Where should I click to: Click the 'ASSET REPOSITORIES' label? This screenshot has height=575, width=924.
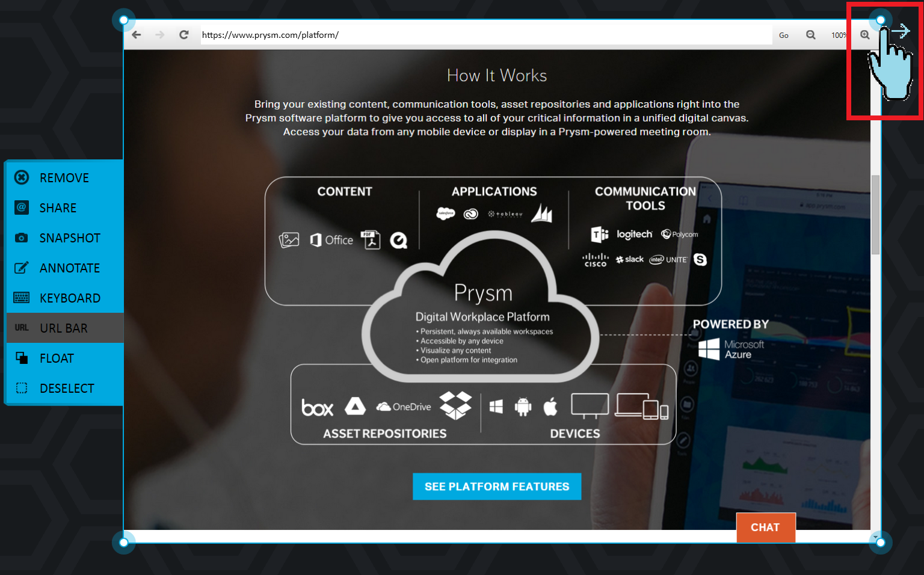tap(385, 434)
